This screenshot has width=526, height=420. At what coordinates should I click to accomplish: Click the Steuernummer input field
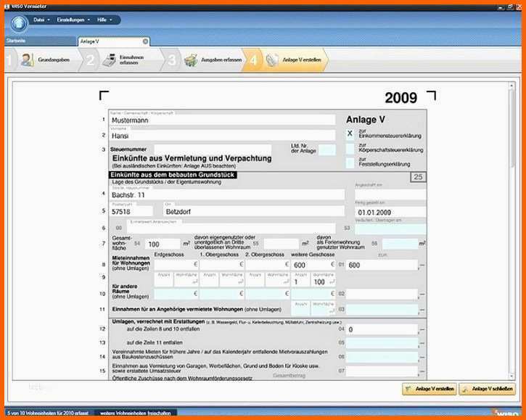click(213, 149)
